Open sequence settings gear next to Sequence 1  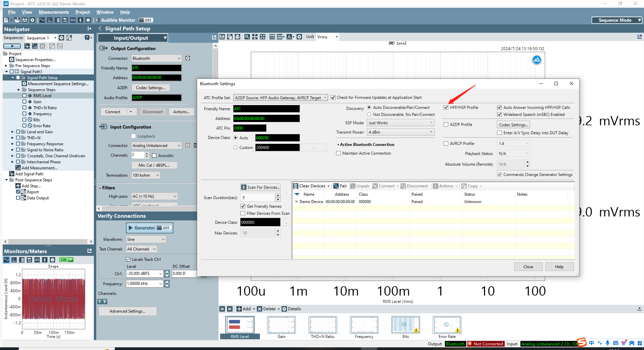point(61,38)
